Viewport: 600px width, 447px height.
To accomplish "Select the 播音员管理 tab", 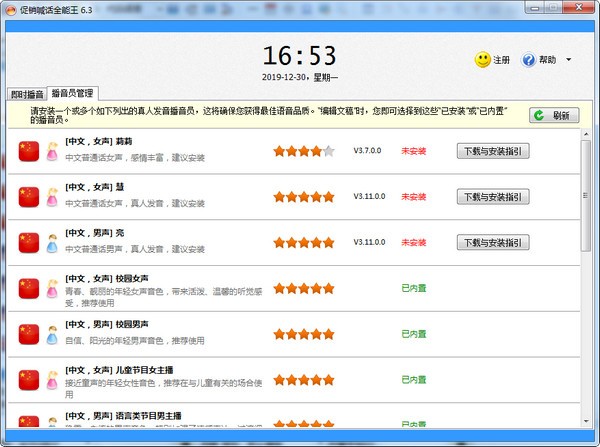I will [x=73, y=93].
